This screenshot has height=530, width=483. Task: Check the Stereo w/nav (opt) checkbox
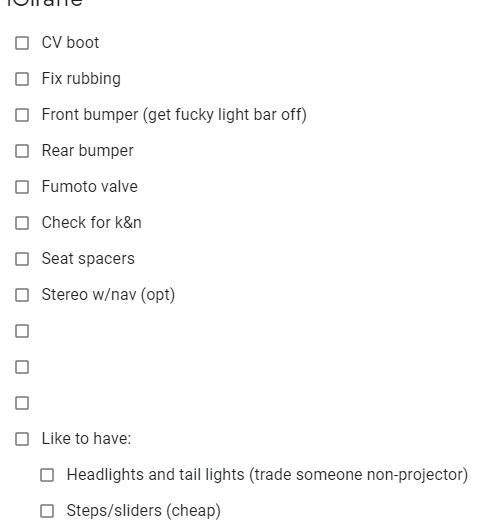[x=22, y=295]
